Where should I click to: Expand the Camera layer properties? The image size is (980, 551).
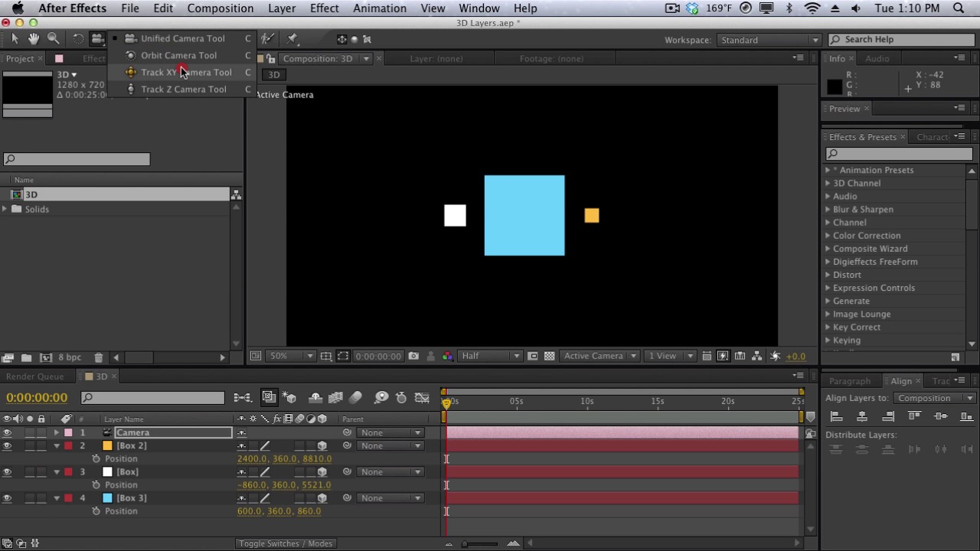point(57,433)
